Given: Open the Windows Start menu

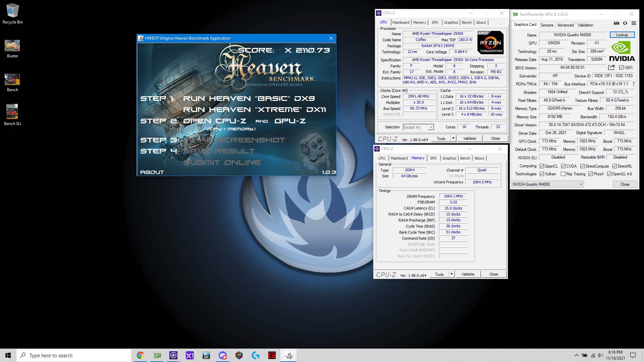Looking at the screenshot, I should [x=8, y=355].
